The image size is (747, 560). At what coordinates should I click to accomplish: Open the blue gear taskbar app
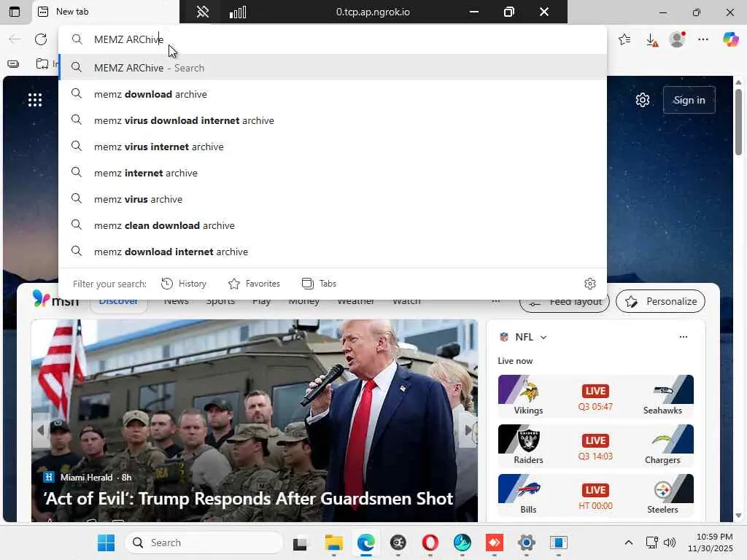pyautogui.click(x=527, y=542)
